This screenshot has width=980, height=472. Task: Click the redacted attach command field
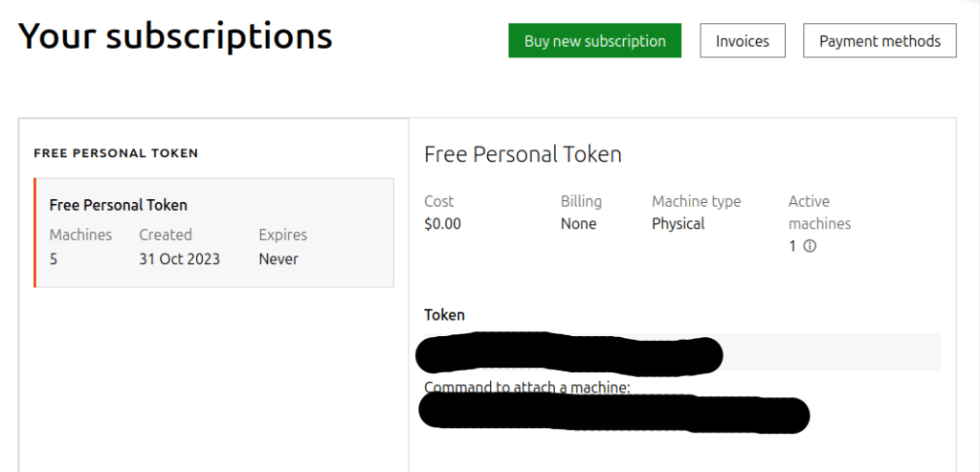[613, 414]
